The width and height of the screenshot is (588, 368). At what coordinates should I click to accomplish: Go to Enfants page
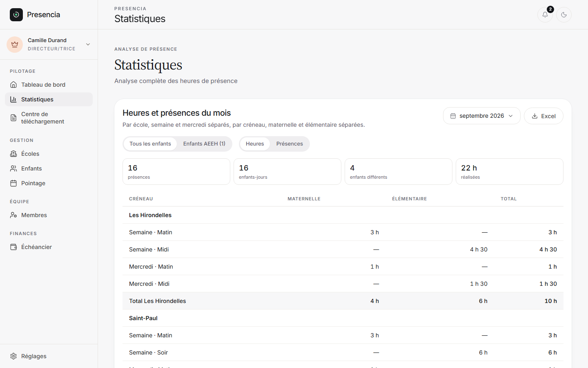(49, 168)
